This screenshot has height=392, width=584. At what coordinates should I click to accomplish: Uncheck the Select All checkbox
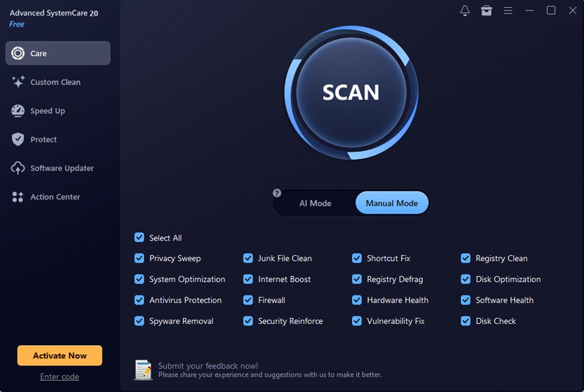[x=139, y=237]
